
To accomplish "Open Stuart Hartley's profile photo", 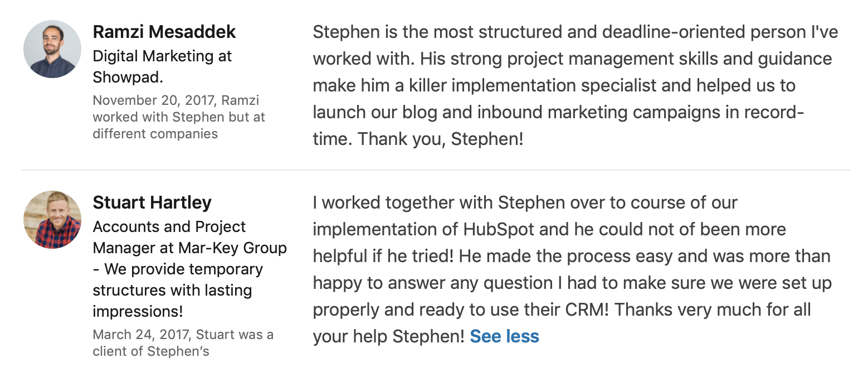I will pos(52,220).
